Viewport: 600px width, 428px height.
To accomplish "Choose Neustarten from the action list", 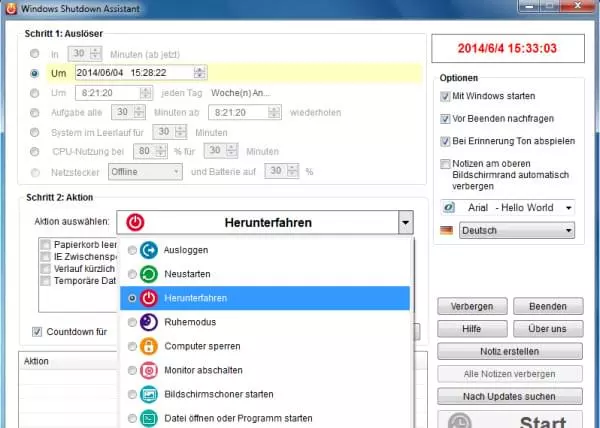I will (x=265, y=274).
